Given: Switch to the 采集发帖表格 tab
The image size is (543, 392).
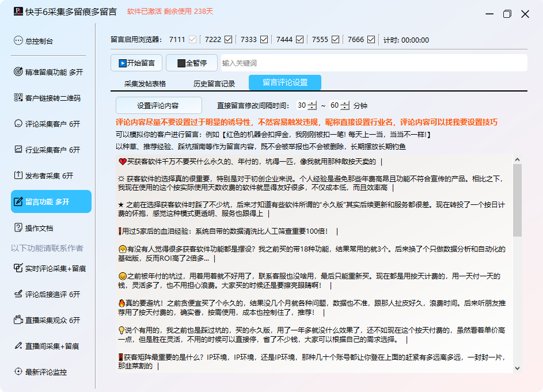Looking at the screenshot, I should (145, 83).
